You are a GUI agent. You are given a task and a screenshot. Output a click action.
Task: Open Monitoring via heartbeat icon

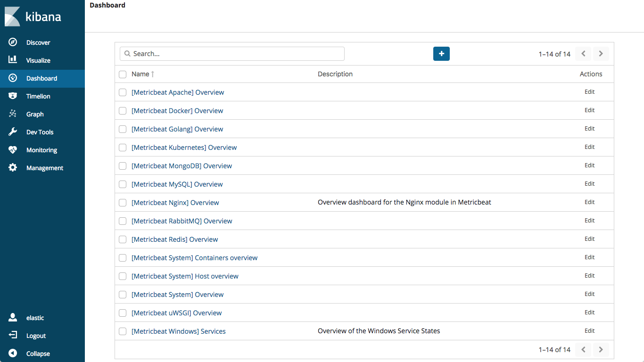13,150
